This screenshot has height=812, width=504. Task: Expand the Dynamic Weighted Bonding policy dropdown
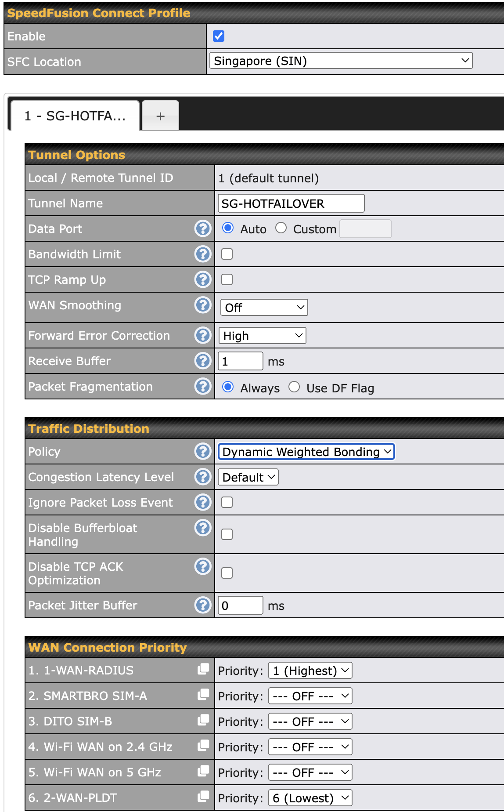coord(306,452)
